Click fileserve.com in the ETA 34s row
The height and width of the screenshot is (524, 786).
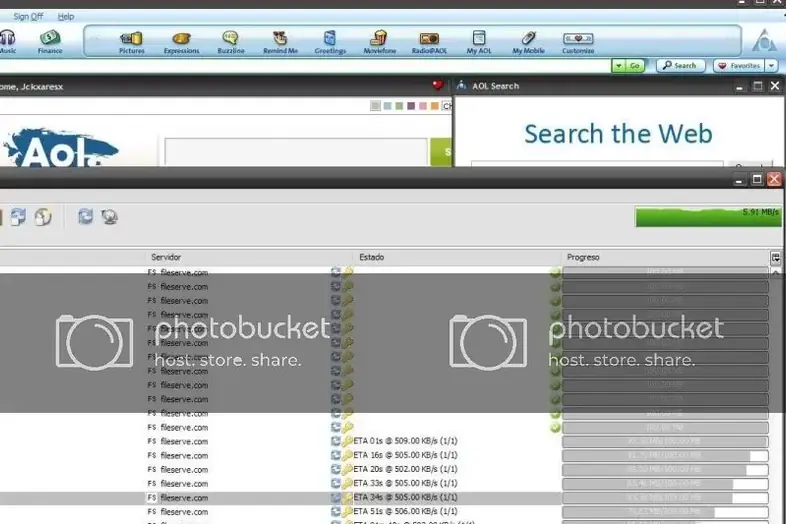coord(184,497)
